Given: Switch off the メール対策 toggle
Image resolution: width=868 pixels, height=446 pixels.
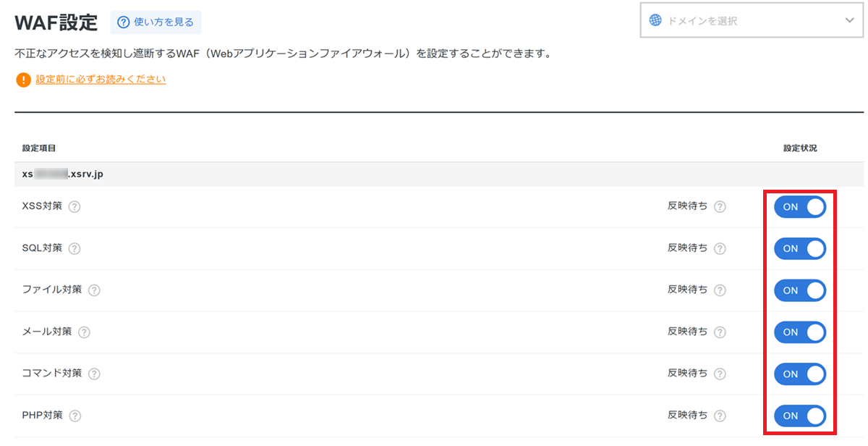Looking at the screenshot, I should tap(799, 332).
